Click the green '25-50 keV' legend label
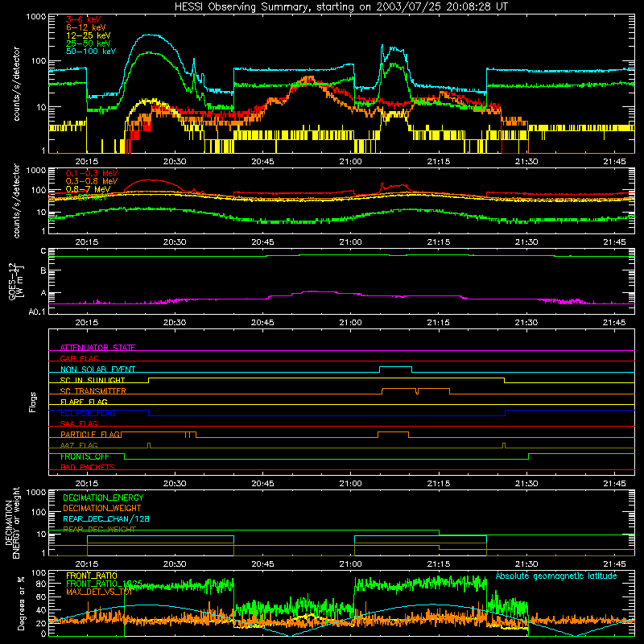 point(89,43)
